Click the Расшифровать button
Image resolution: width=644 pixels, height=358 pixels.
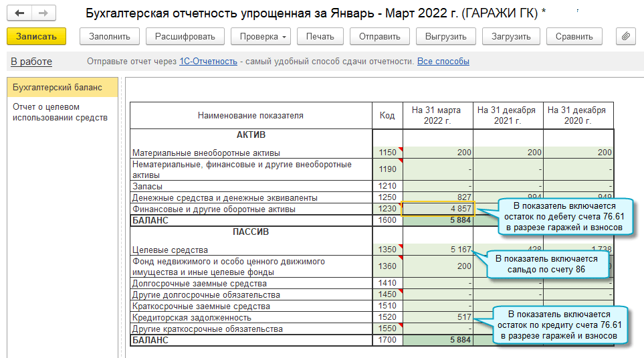[x=185, y=37]
